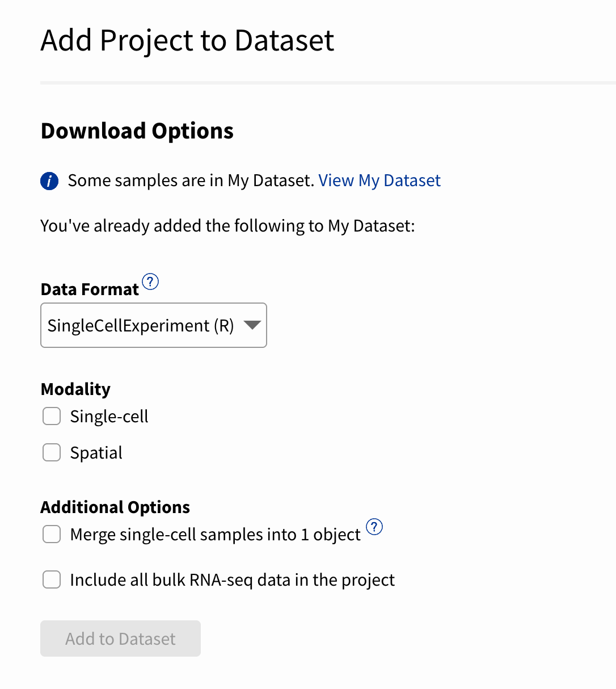This screenshot has height=689, width=616.
Task: Click the "Single-cell" label text
Action: click(x=109, y=417)
